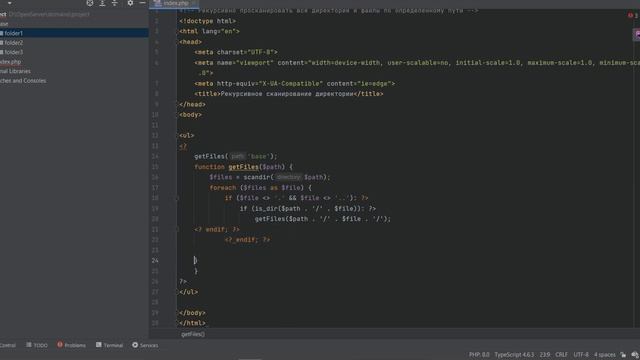Click the closing </html> tag
Image resolution: width=640 pixels, height=360 pixels.
coord(192,323)
